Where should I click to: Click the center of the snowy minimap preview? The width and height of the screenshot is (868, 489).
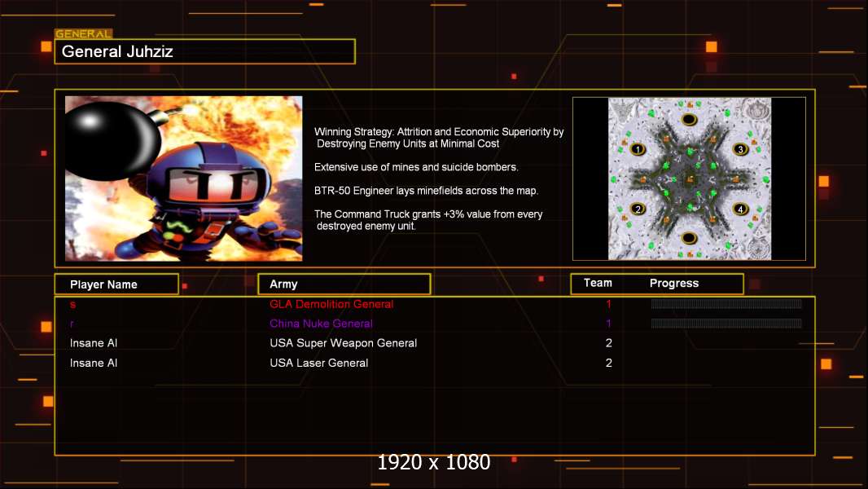[689, 178]
